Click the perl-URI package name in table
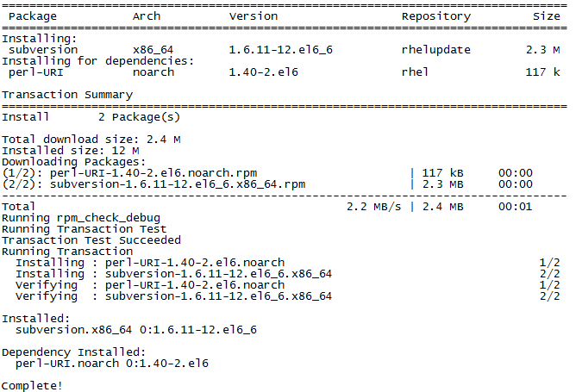Image resolution: width=582 pixels, height=392 pixels. click(36, 72)
